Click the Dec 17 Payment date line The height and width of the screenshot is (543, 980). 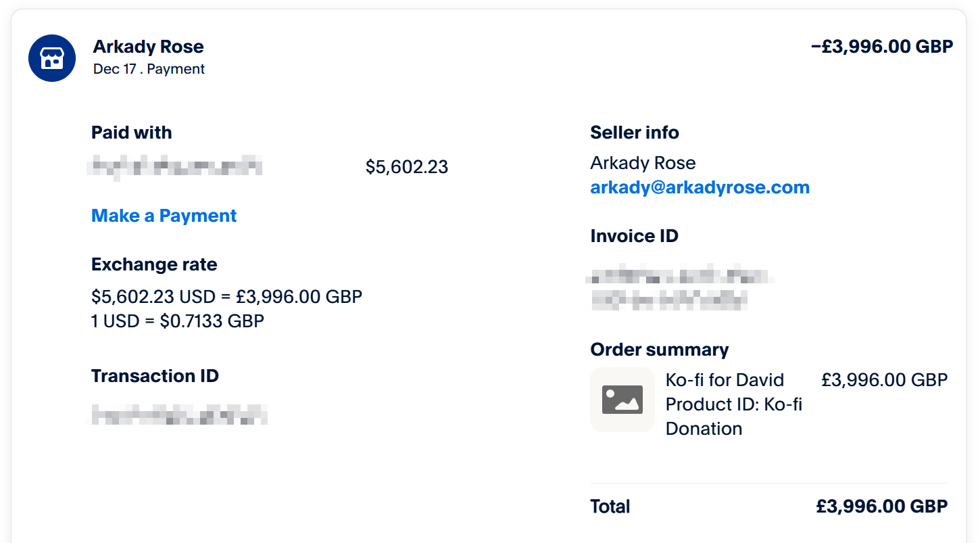149,69
